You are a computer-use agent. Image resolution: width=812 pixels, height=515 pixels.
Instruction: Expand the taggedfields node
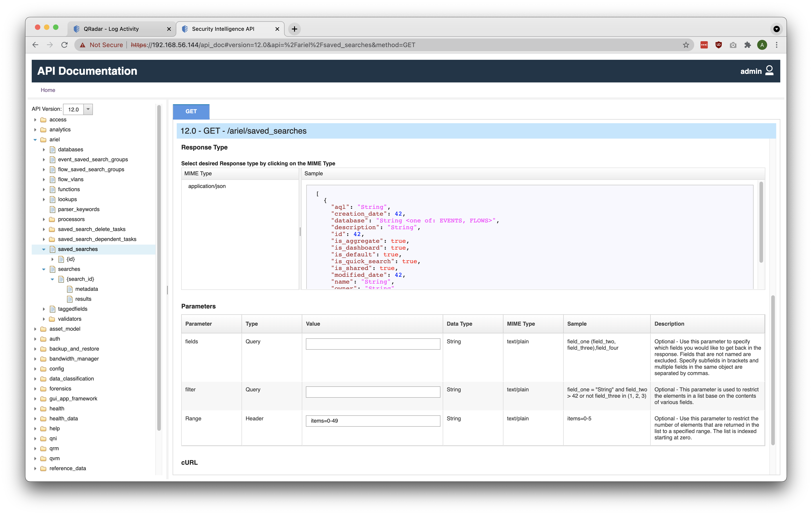click(44, 309)
